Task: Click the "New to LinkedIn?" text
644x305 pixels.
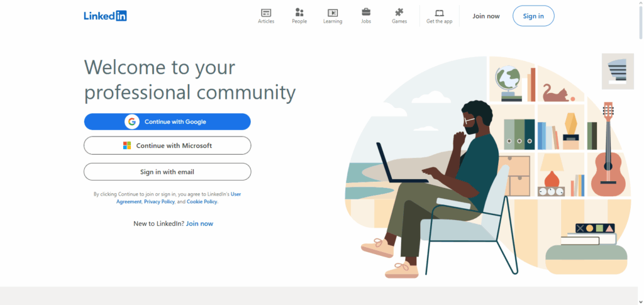Action: point(159,224)
